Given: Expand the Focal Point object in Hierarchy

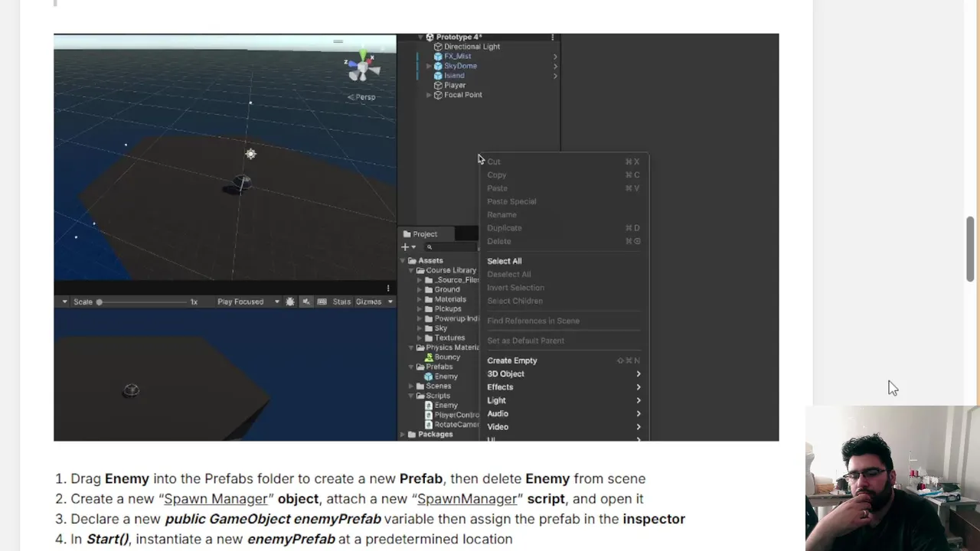Looking at the screenshot, I should coord(429,96).
